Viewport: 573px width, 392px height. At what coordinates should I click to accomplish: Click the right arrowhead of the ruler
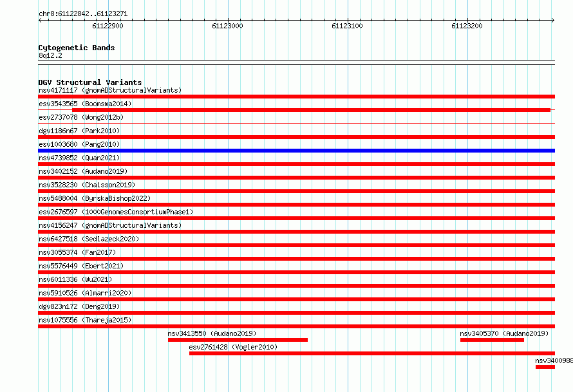point(553,20)
